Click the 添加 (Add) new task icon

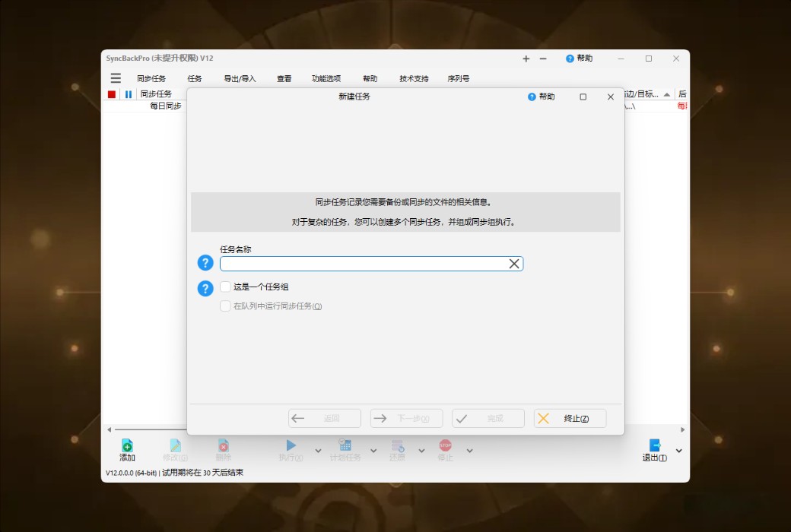pos(126,445)
